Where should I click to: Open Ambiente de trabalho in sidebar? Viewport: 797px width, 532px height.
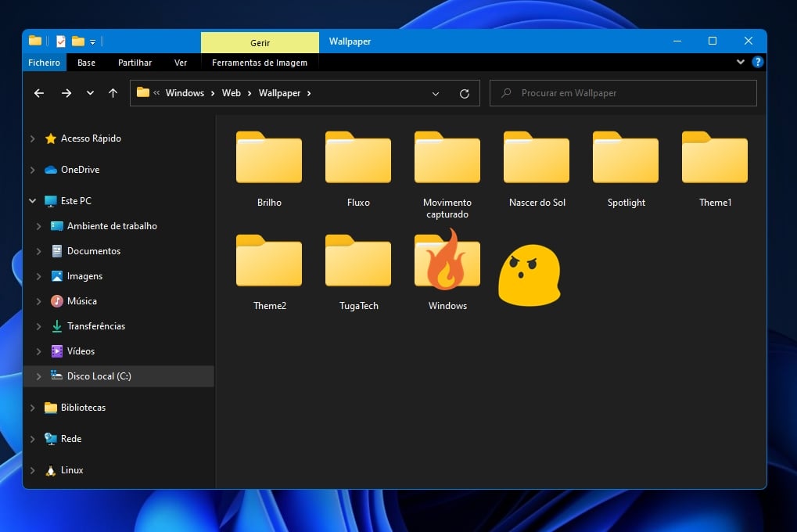pos(112,226)
